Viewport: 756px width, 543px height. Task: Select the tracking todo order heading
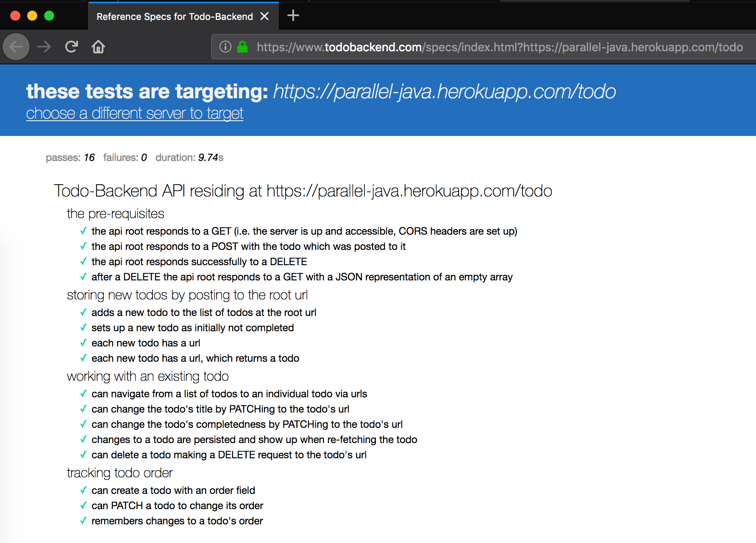point(120,473)
